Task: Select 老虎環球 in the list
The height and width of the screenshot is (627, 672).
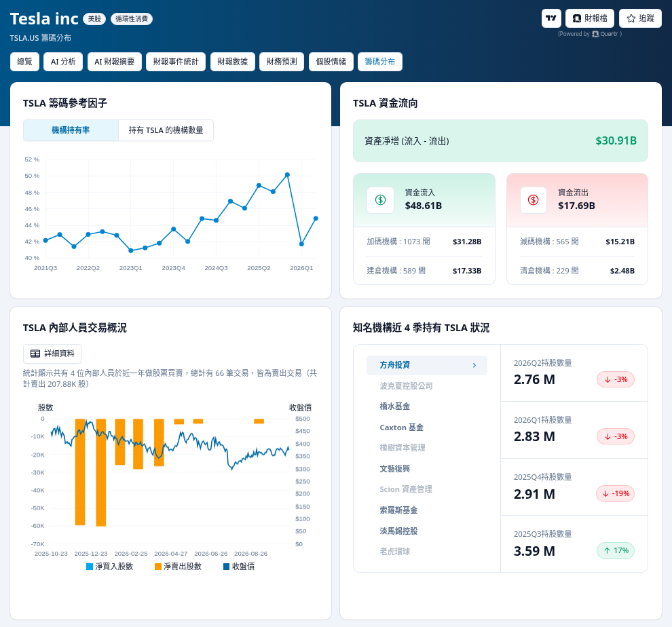Action: (x=394, y=552)
